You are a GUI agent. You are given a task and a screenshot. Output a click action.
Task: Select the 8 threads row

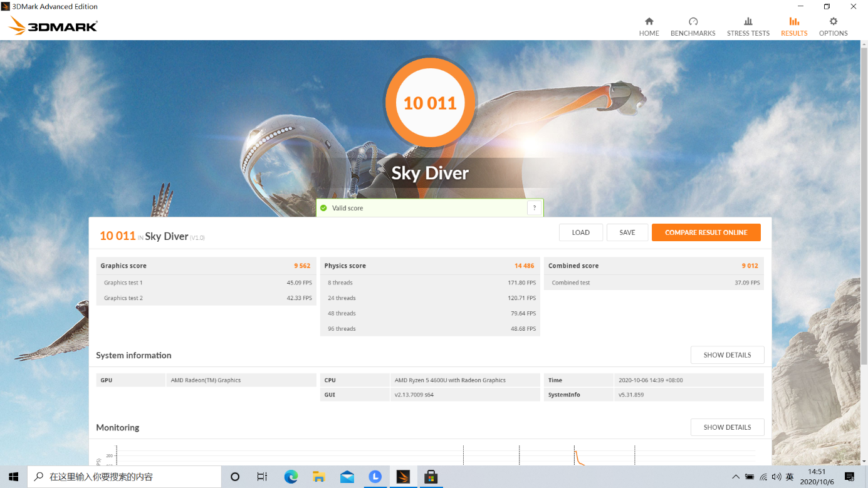tap(430, 283)
